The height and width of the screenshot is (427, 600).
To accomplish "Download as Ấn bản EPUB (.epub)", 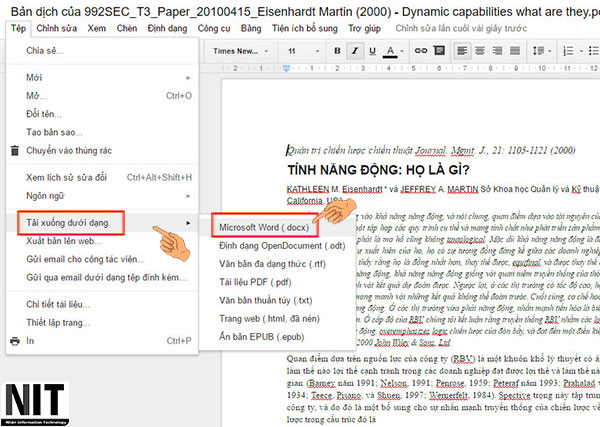I will (277, 337).
